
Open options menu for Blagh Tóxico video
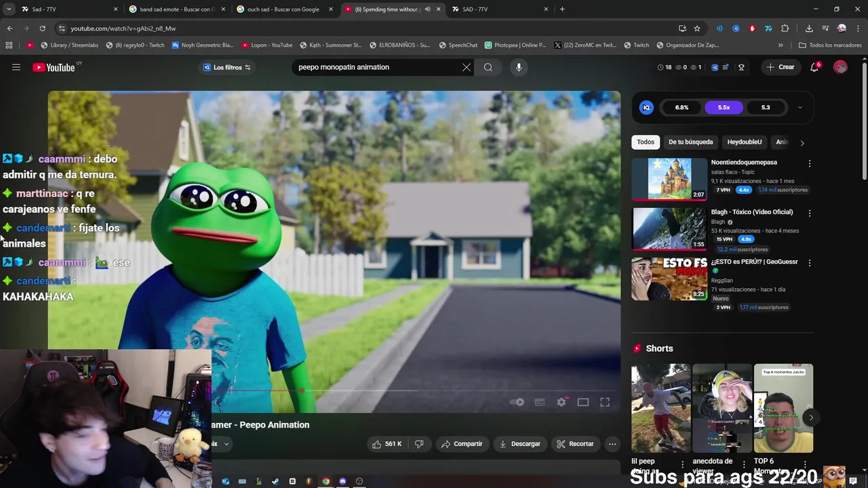click(x=809, y=213)
